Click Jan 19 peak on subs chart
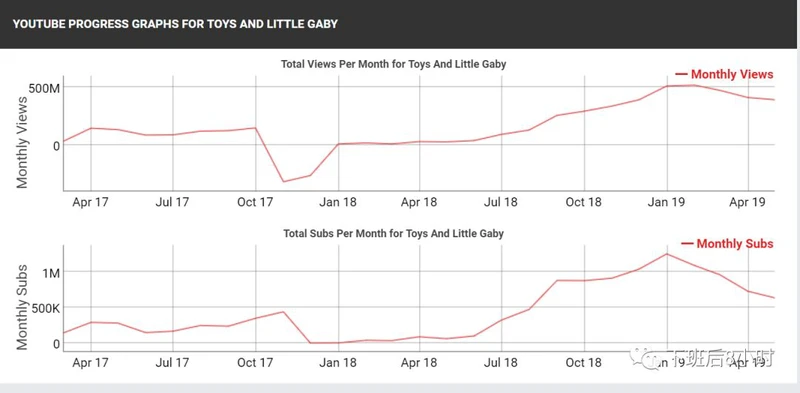 667,254
